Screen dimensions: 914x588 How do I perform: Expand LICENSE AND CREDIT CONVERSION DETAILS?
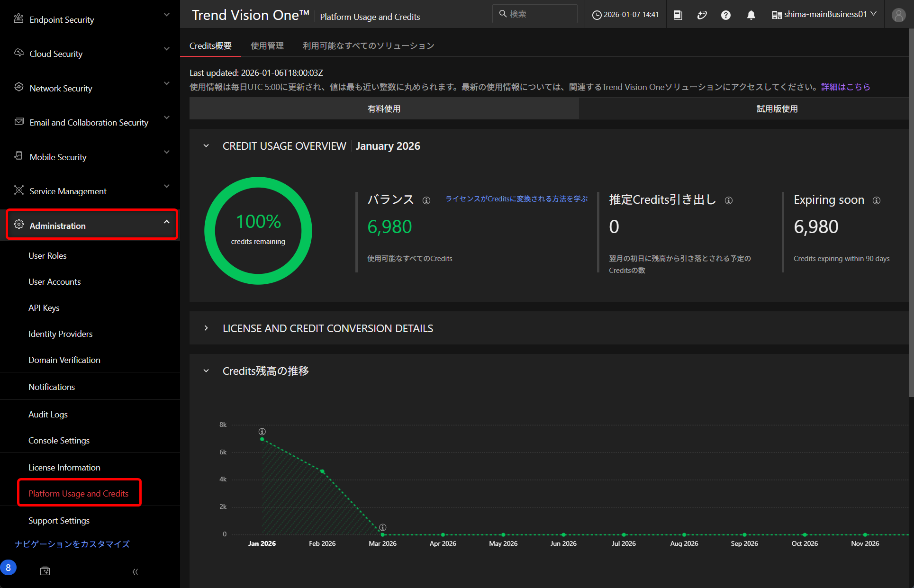pyautogui.click(x=206, y=328)
